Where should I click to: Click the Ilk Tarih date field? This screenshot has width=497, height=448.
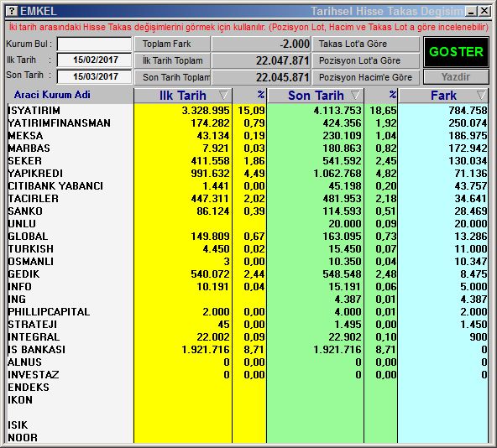[95, 60]
